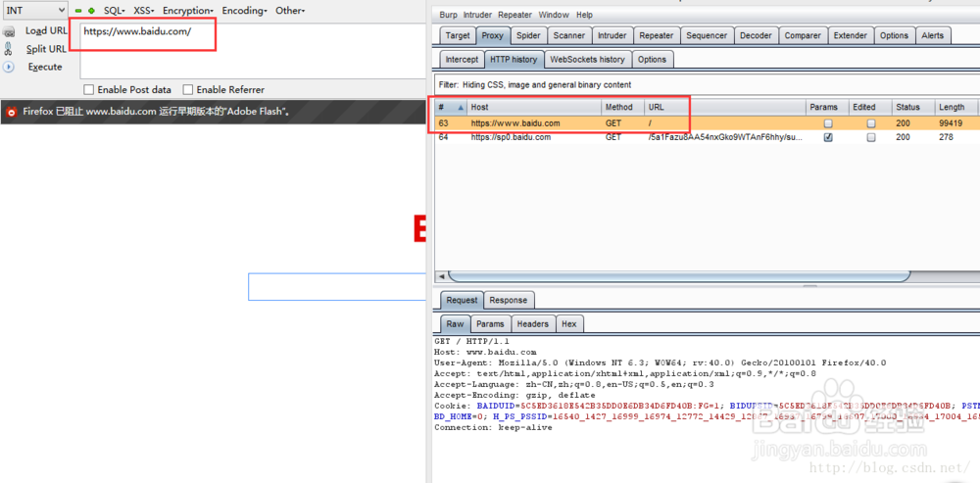Image resolution: width=980 pixels, height=483 pixels.
Task: Open the XSS dropdown menu
Action: coord(144,11)
